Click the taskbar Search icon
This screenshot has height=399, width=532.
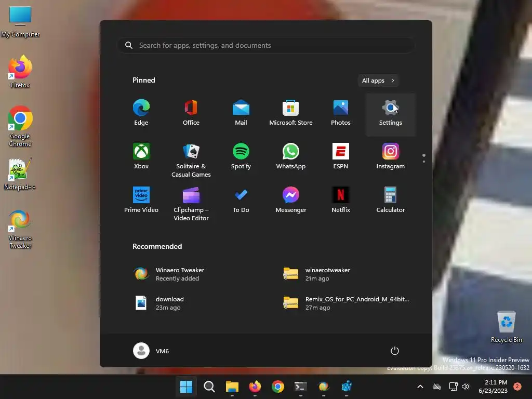click(x=209, y=387)
